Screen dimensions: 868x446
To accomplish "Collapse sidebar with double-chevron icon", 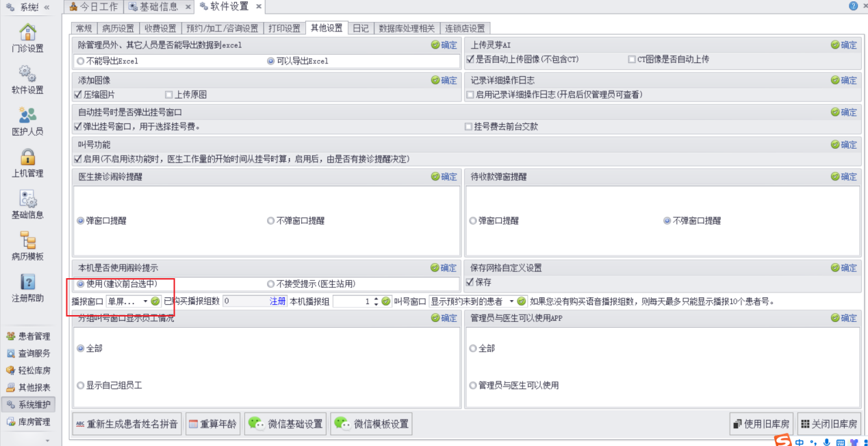I will pos(46,7).
